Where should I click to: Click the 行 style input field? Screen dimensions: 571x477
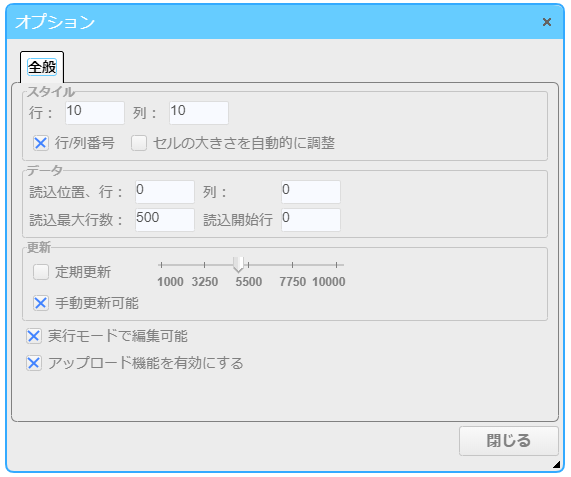tap(95, 113)
